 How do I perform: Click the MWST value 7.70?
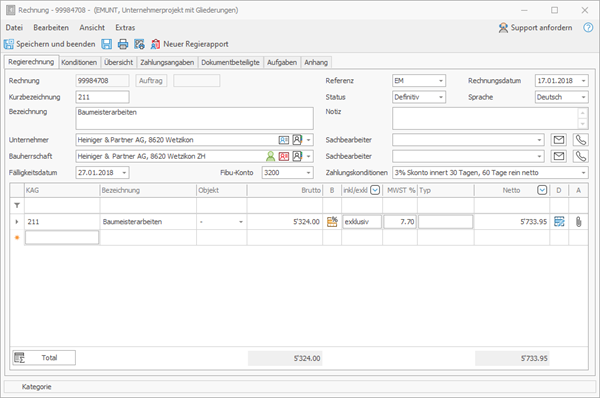tap(400, 222)
